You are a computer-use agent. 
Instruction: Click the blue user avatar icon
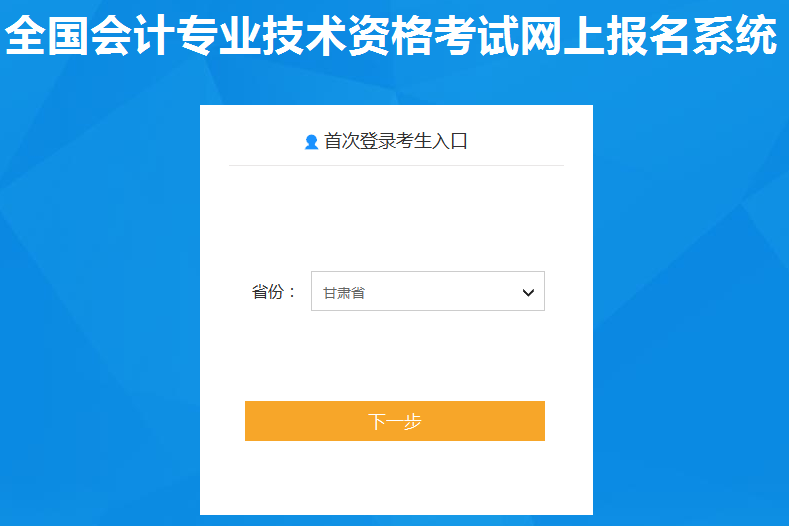pos(311,142)
